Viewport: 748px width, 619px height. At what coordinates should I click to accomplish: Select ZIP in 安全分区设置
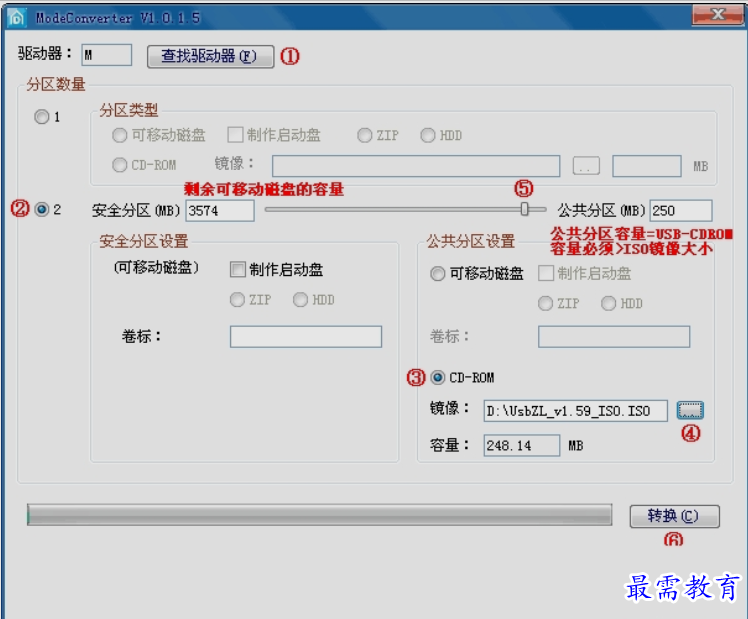click(x=237, y=299)
